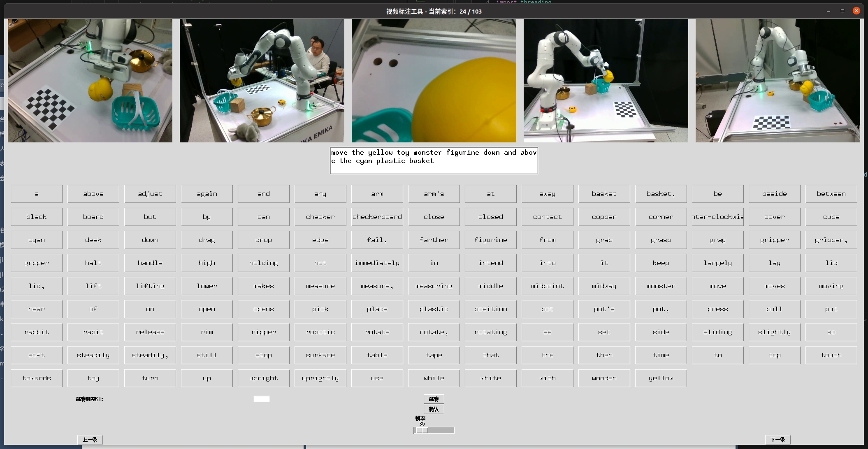Click the annotation text box
The width and height of the screenshot is (868, 449).
434,161
